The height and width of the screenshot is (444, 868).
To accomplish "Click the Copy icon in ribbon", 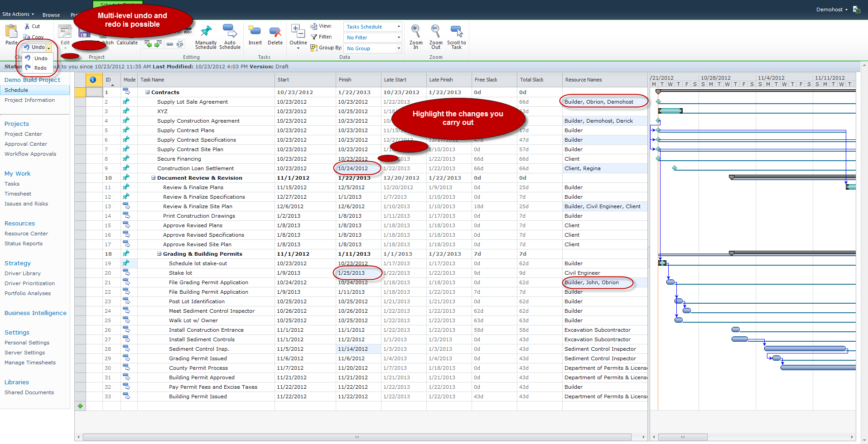I will (x=27, y=37).
